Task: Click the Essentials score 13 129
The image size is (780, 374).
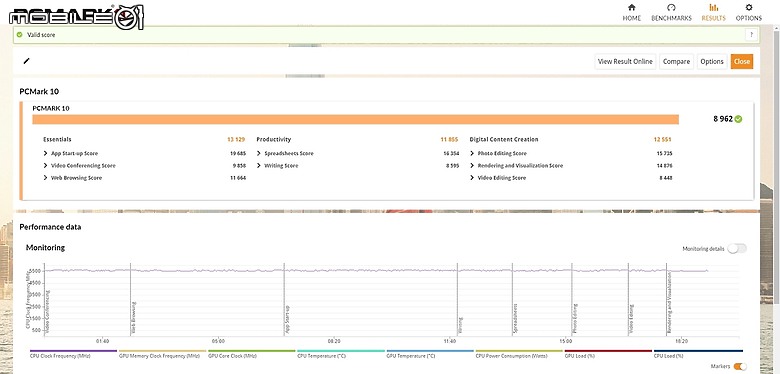Action: (x=236, y=140)
